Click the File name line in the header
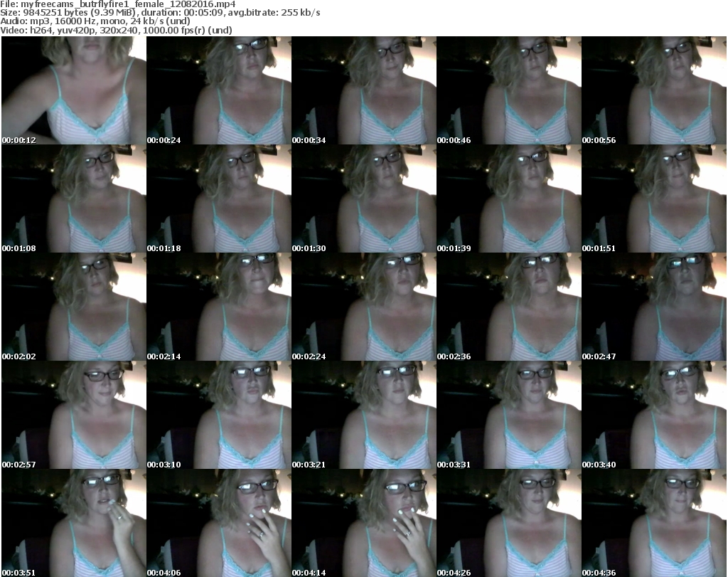This screenshot has height=577, width=728. (x=118, y=4)
